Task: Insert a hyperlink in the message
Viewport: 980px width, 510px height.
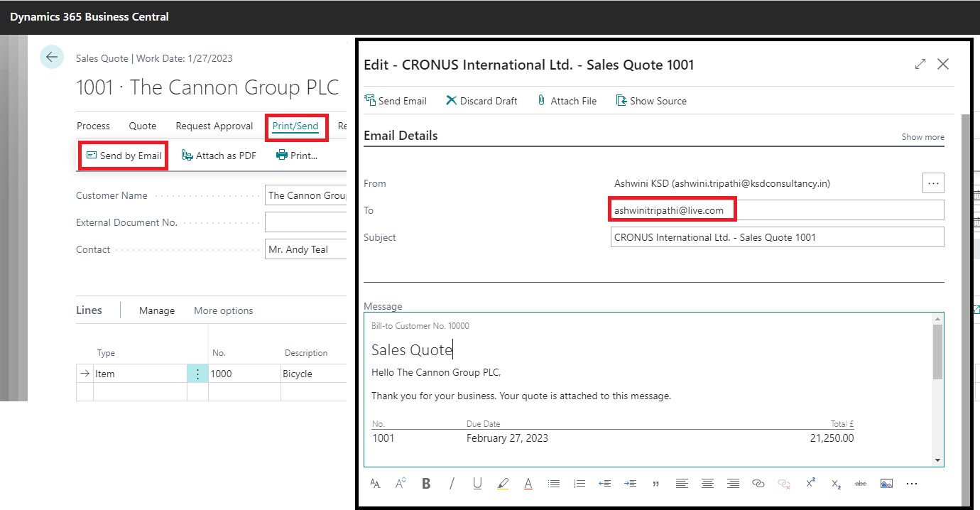Action: click(x=758, y=484)
